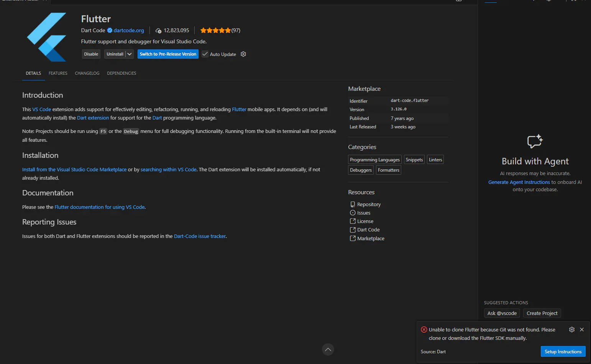Click the Last Released value 3 weeks ago
The width and height of the screenshot is (591, 364).
coord(403,127)
